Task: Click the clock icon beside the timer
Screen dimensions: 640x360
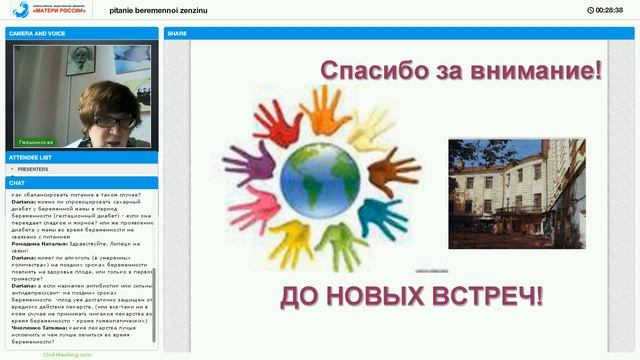Action: point(590,10)
